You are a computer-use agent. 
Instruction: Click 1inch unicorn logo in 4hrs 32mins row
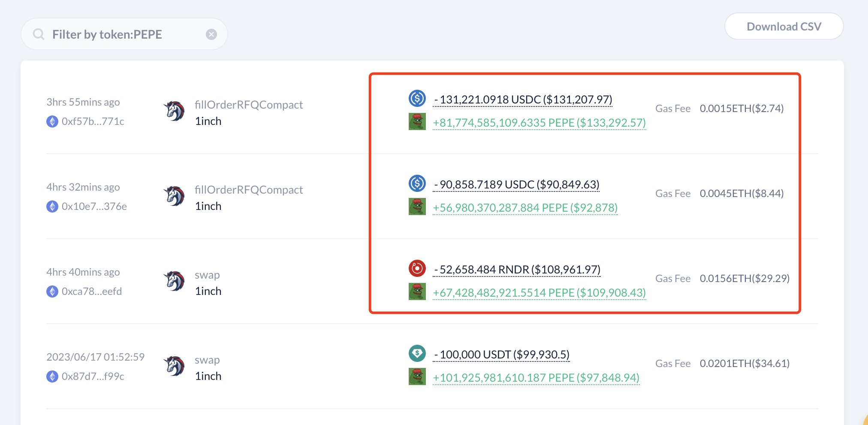click(x=175, y=196)
